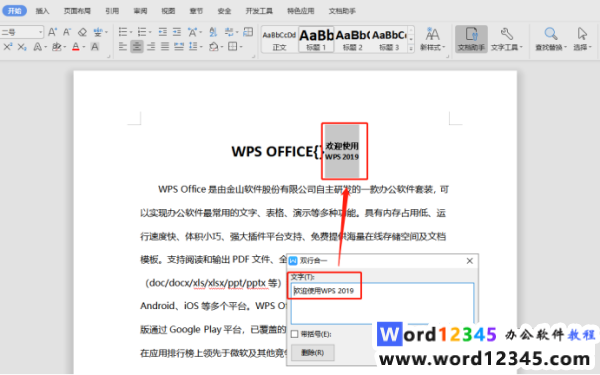Click the increase font size icon

point(52,32)
